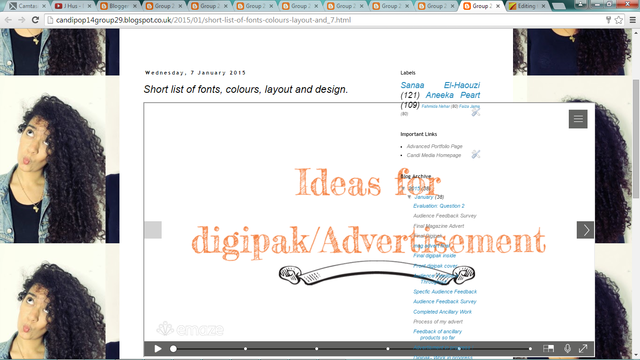This screenshot has width=640, height=360.
Task: Click wrench edit icon beside Important Links
Action: coord(476,154)
